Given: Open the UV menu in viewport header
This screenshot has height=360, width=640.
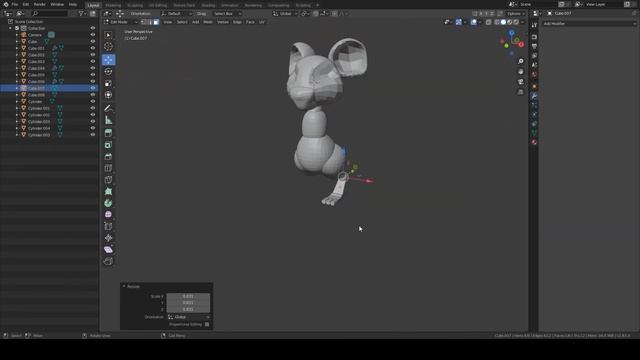Looking at the screenshot, I should point(262,22).
